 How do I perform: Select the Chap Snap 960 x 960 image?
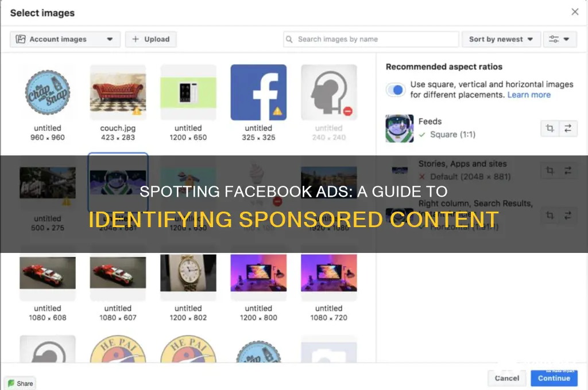[48, 92]
